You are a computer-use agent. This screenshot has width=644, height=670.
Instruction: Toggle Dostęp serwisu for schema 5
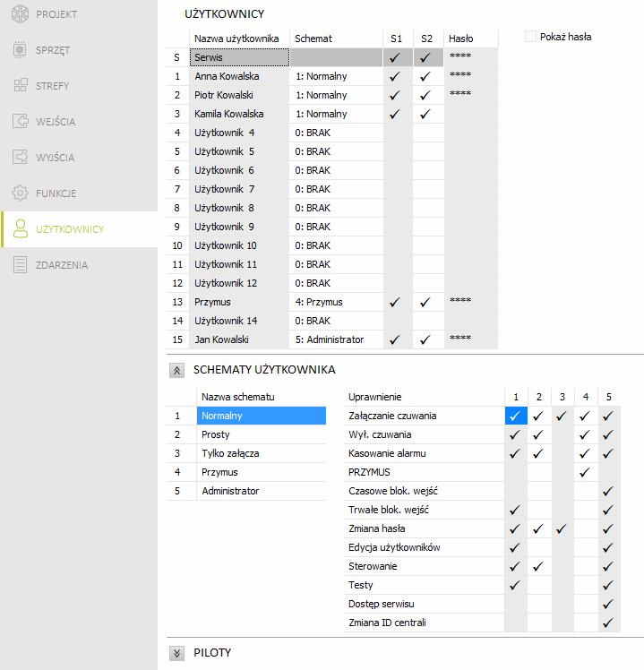(608, 604)
